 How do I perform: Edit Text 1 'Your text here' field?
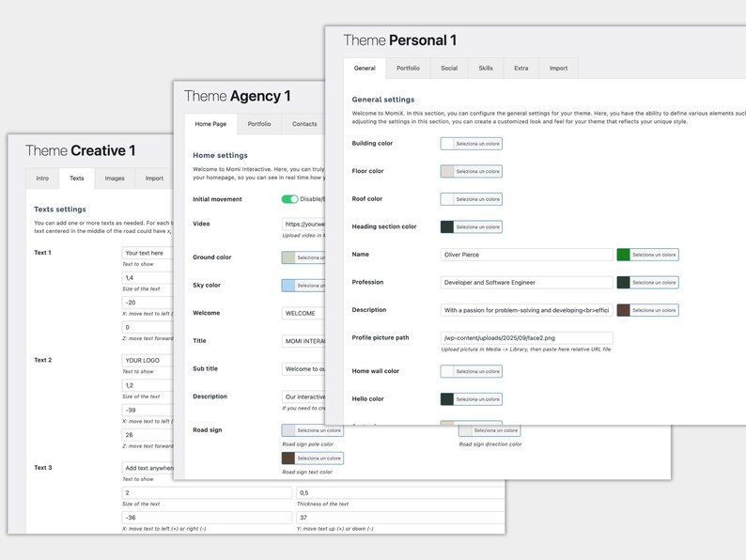[x=148, y=253]
